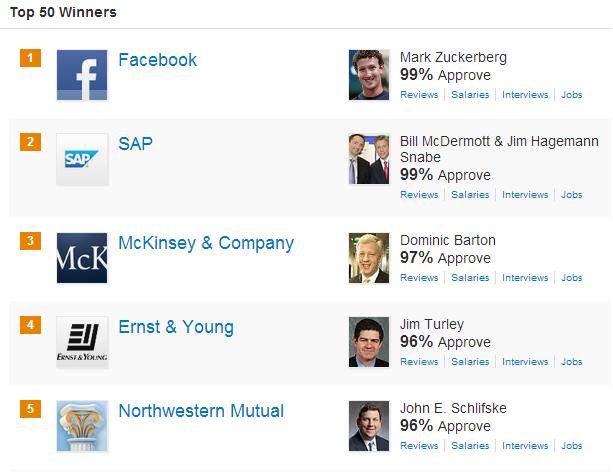Open Interviews link for McKinsey & Company
The height and width of the screenshot is (472, 613).
point(525,278)
